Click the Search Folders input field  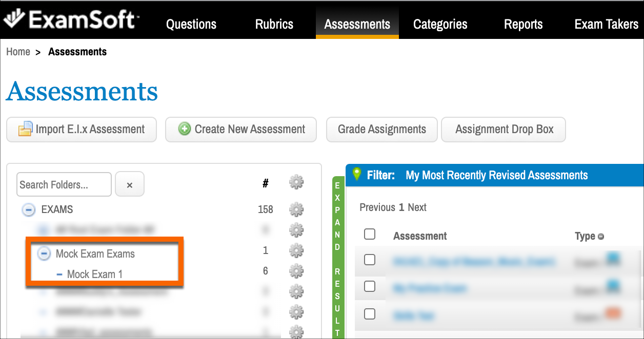coord(64,185)
